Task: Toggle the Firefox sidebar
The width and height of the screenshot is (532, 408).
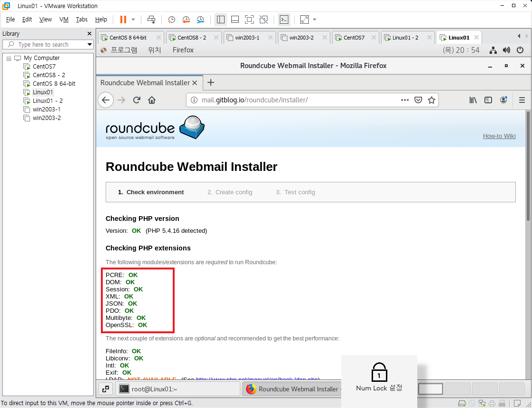Action: (488, 100)
